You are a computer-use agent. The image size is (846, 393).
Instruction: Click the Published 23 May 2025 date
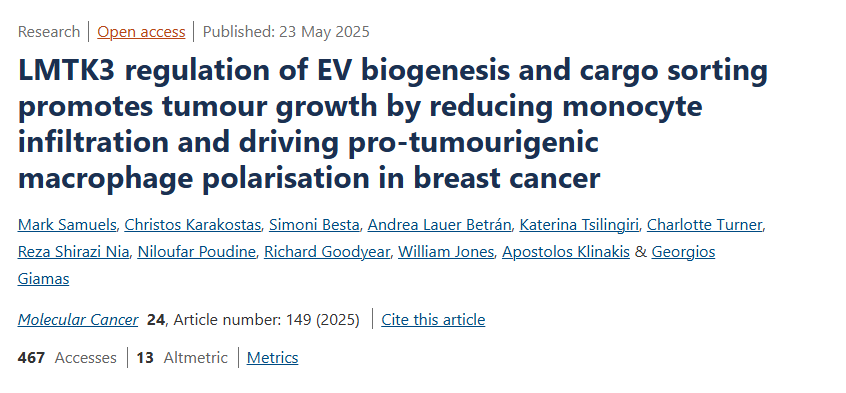(x=286, y=32)
